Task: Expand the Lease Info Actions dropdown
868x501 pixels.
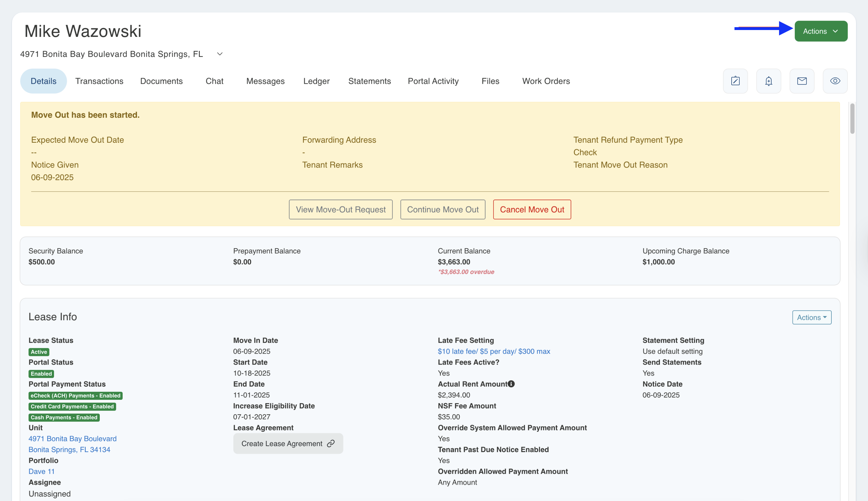Action: (x=812, y=317)
